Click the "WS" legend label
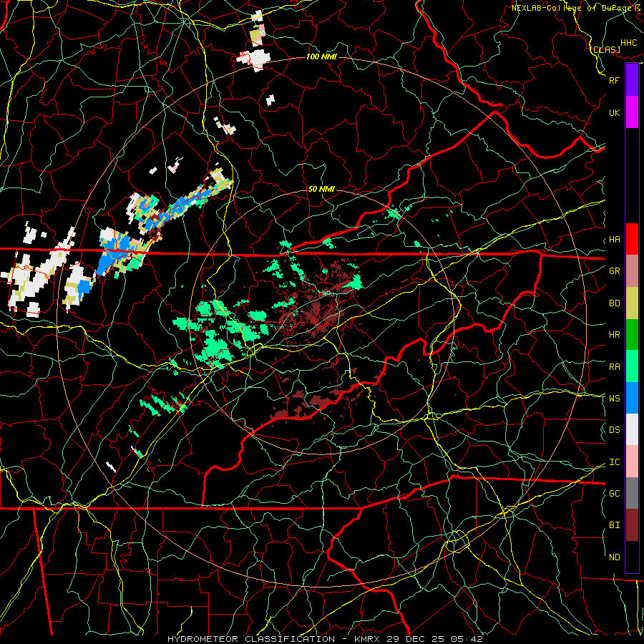This screenshot has width=644, height=644. [x=614, y=398]
